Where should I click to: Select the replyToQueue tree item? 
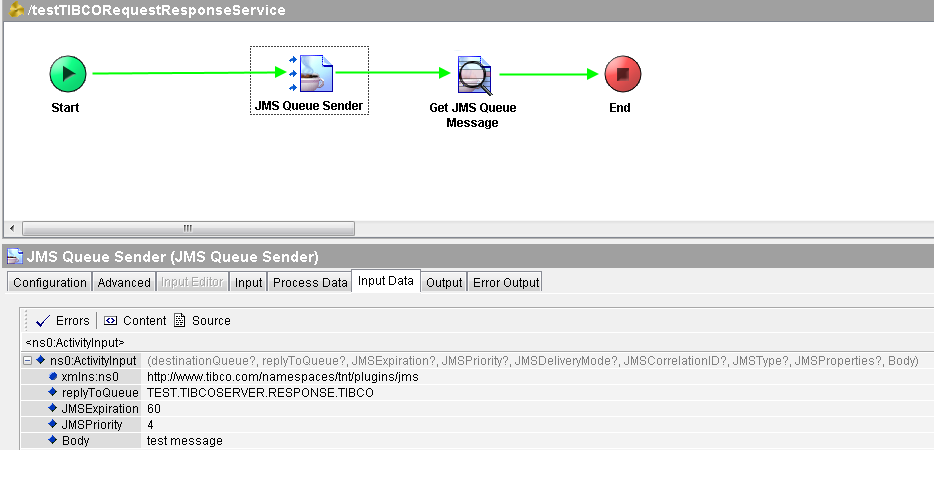point(99,393)
